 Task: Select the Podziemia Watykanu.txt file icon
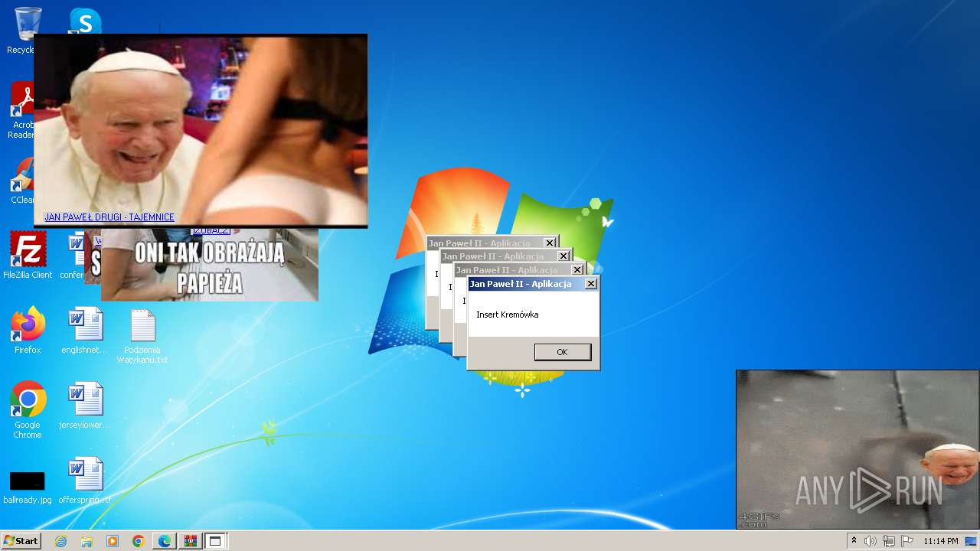pos(142,336)
